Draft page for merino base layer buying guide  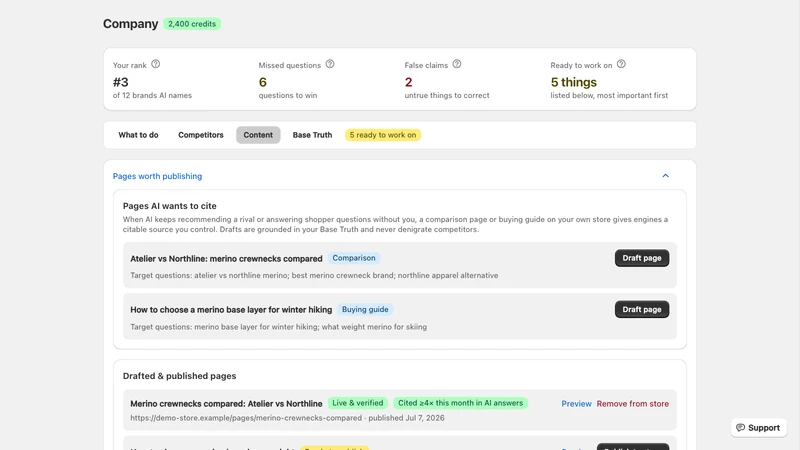[642, 310]
